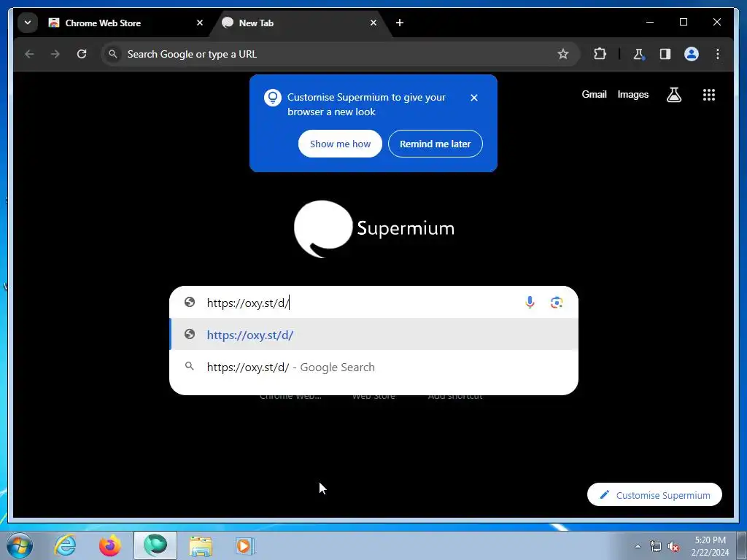The height and width of the screenshot is (560, 747).
Task: Open the Gmail link
Action: coord(594,94)
